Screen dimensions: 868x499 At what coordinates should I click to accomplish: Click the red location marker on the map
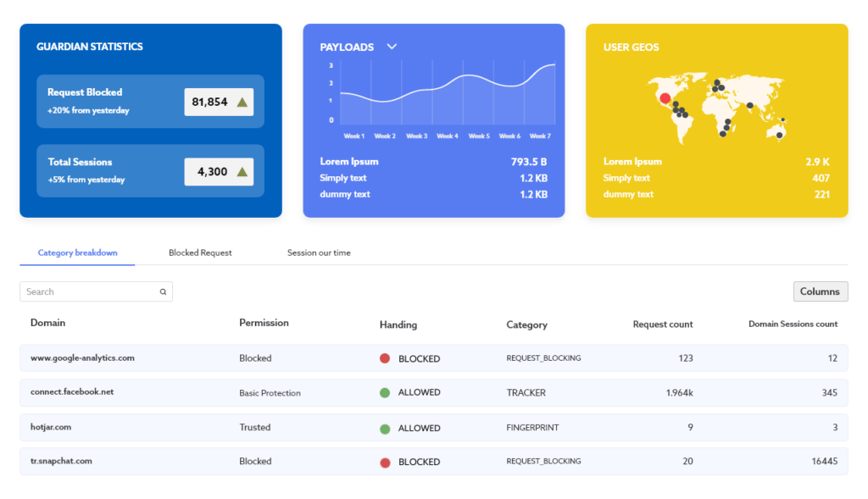tap(665, 97)
